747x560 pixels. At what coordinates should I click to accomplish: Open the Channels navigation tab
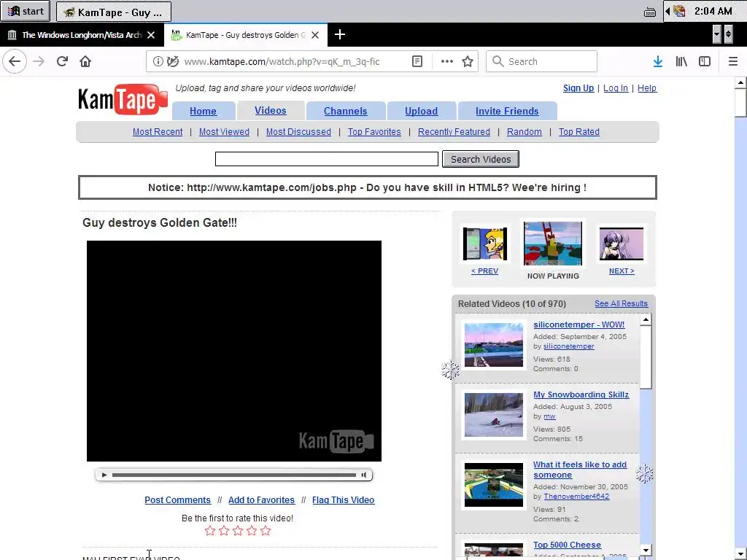(345, 111)
